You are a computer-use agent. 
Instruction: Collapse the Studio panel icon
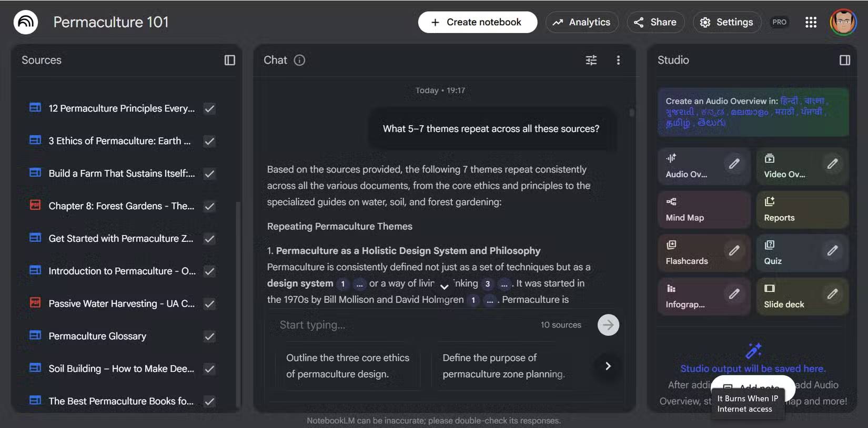(x=845, y=60)
